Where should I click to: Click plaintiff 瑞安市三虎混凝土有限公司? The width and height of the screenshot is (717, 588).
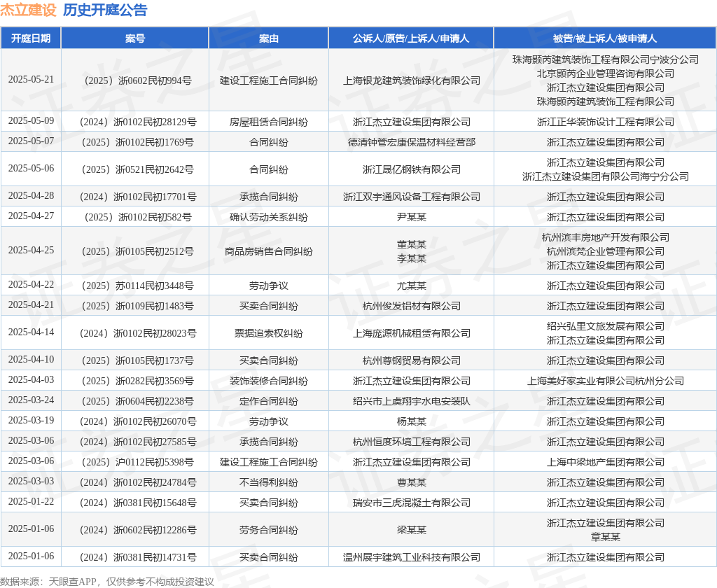(411, 503)
